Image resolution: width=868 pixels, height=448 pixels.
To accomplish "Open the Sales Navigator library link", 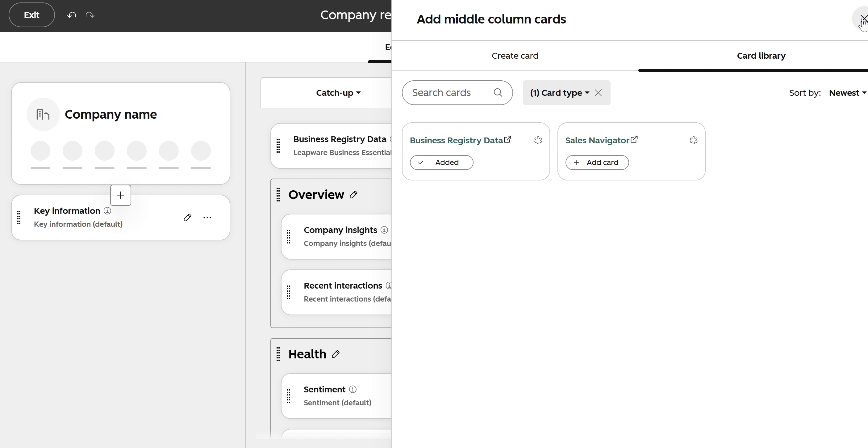I will 597,140.
